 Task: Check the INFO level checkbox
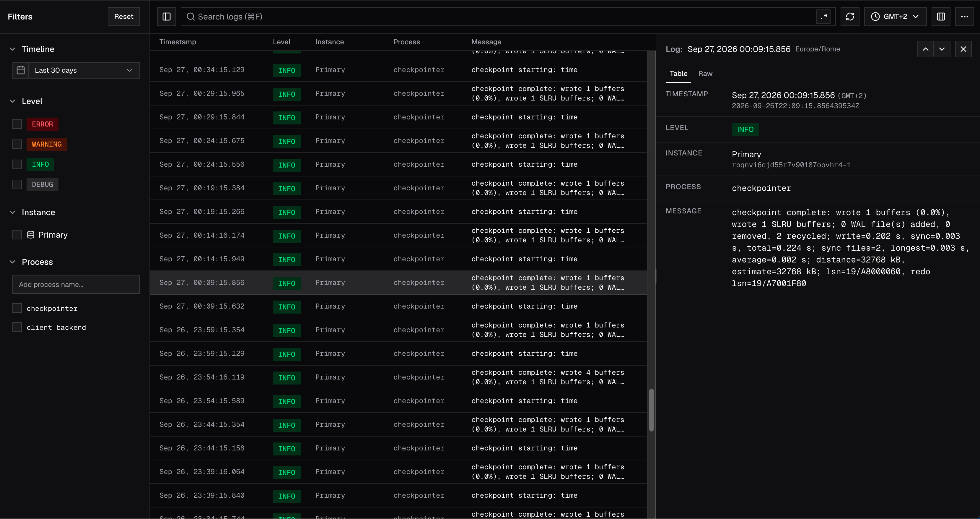click(x=17, y=164)
